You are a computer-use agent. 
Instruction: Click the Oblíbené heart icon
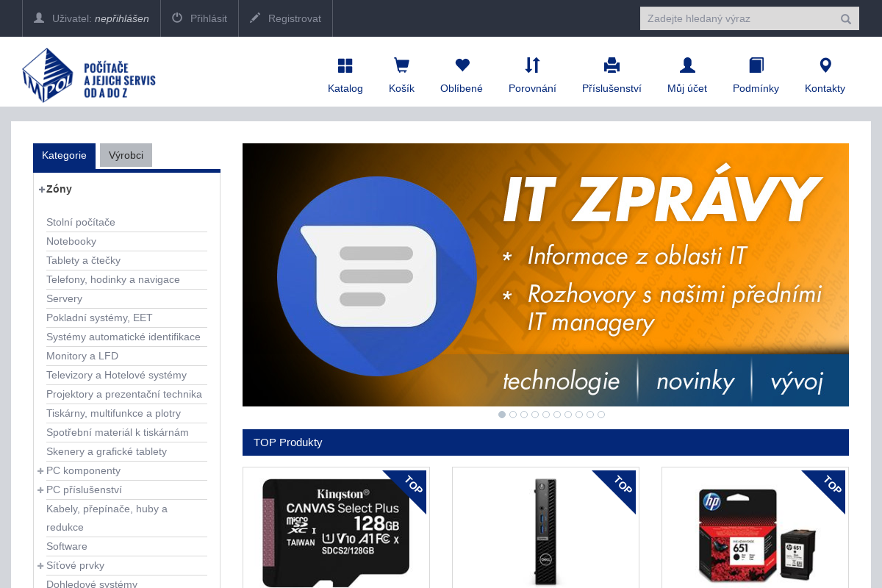pyautogui.click(x=461, y=65)
